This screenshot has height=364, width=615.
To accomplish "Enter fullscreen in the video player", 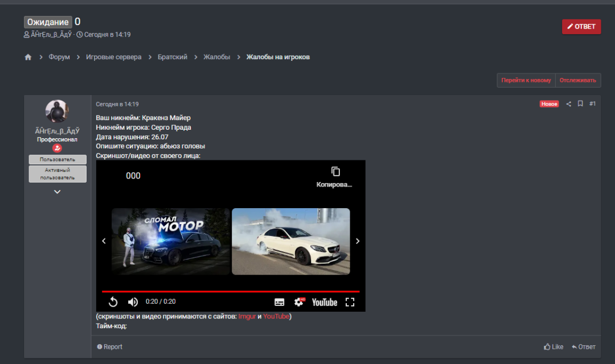I will tap(350, 302).
